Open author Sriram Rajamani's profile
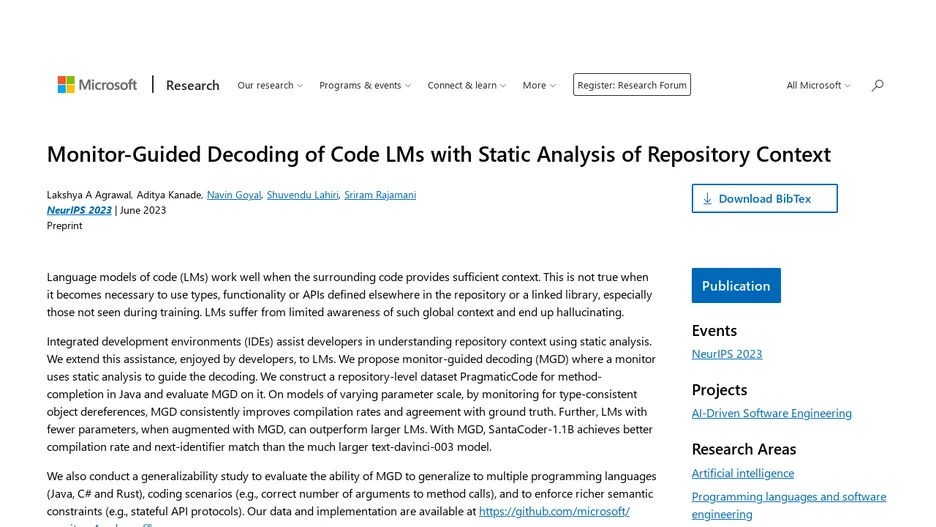The width and height of the screenshot is (936, 527). tap(380, 195)
